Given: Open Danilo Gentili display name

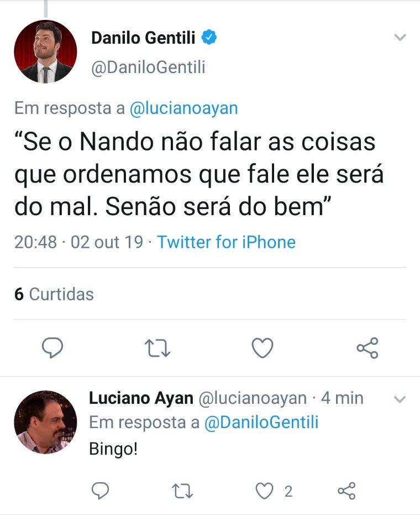Looking at the screenshot, I should (143, 38).
